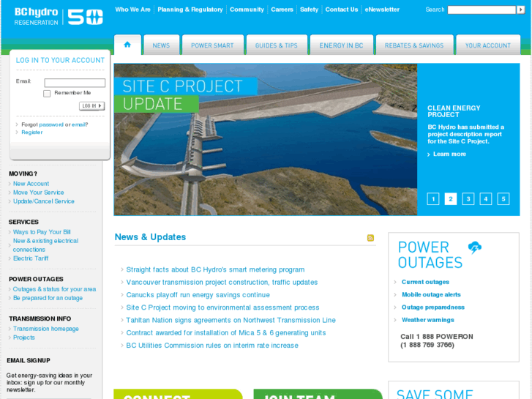Screen dimensions: 532x399
Task: Go to the Home tab icon
Action: [127, 45]
